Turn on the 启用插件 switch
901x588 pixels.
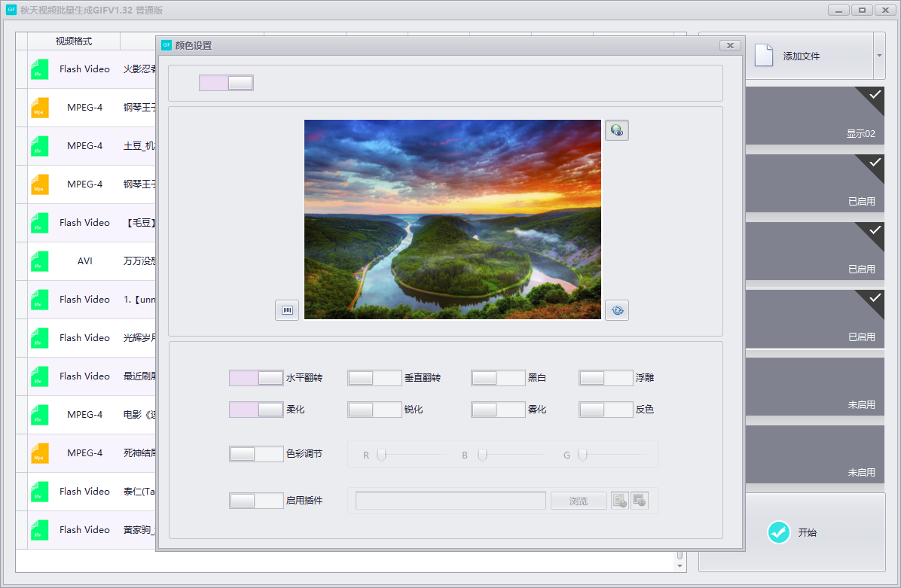point(256,500)
